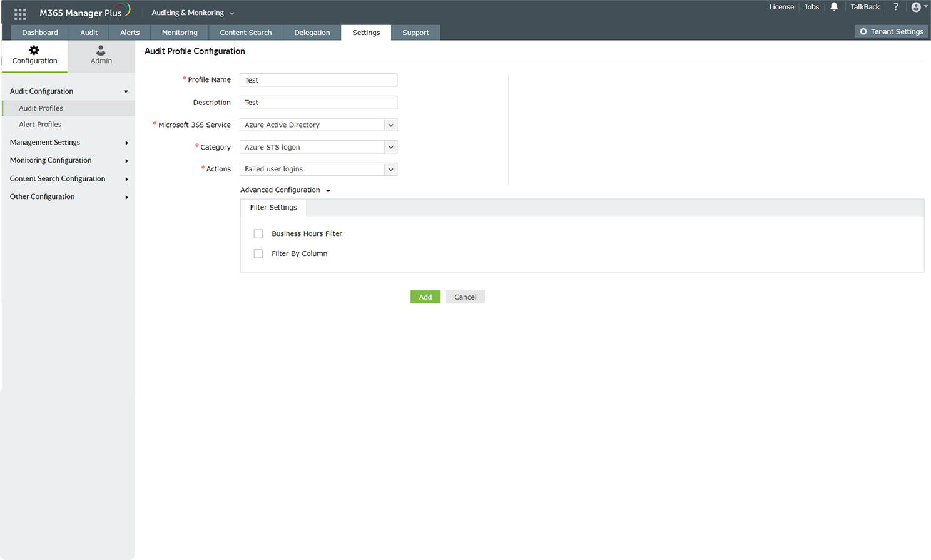The image size is (931, 560).
Task: Expand Management Settings in sidebar
Action: point(68,143)
